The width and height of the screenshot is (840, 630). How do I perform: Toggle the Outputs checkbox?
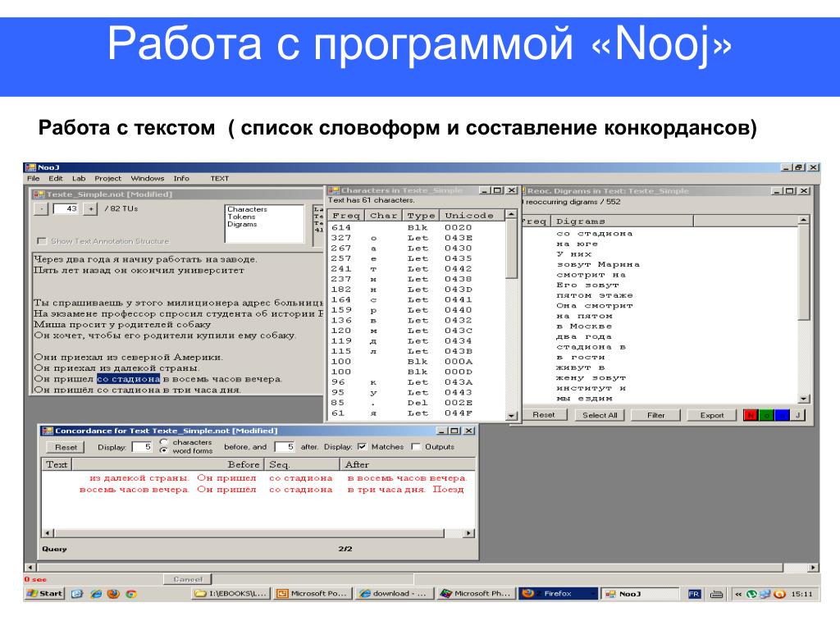point(416,446)
